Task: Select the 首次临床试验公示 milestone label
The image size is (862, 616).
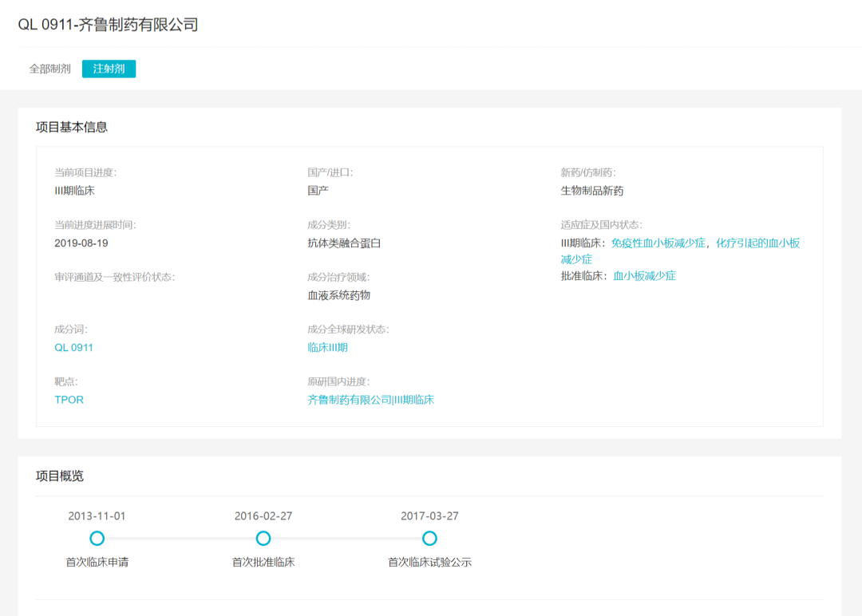Action: (x=429, y=563)
